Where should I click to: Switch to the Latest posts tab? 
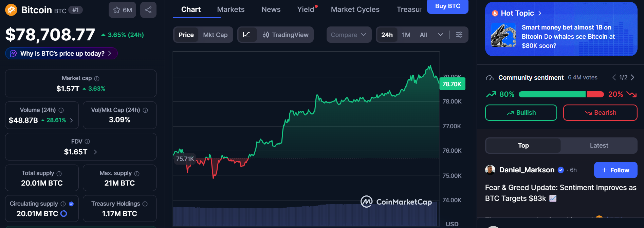click(599, 146)
